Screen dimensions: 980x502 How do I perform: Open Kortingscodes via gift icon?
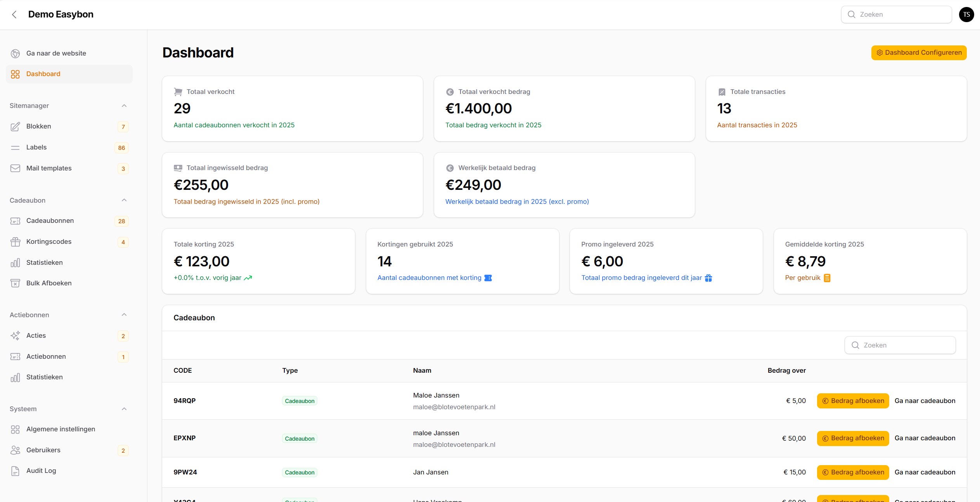15,241
